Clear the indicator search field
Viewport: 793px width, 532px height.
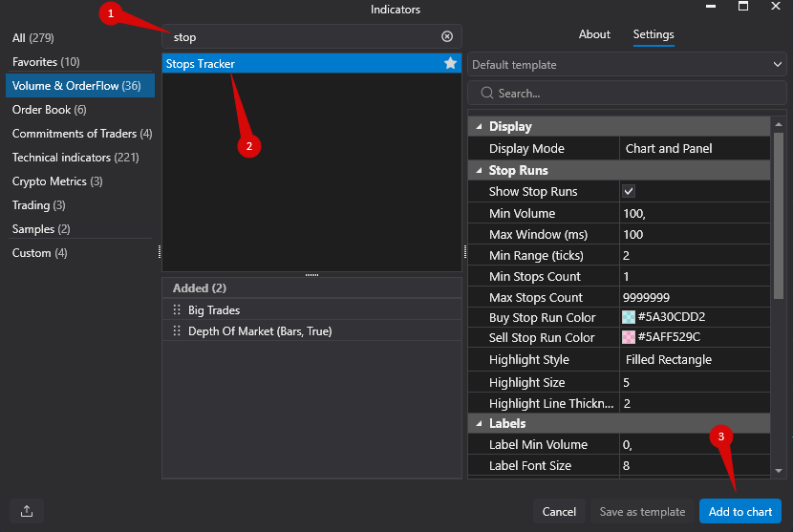pos(446,36)
